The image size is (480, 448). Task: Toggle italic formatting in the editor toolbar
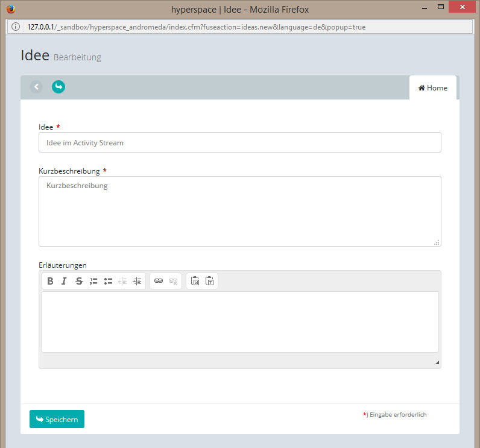click(x=64, y=281)
